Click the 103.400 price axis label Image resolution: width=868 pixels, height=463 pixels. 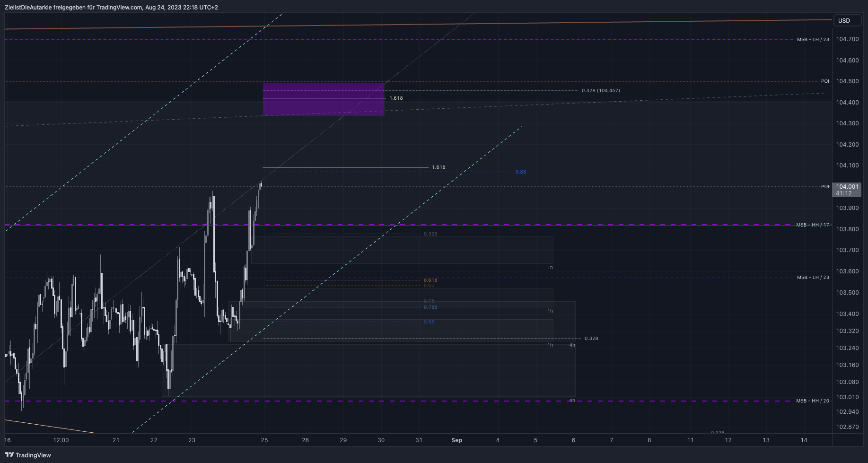click(847, 314)
